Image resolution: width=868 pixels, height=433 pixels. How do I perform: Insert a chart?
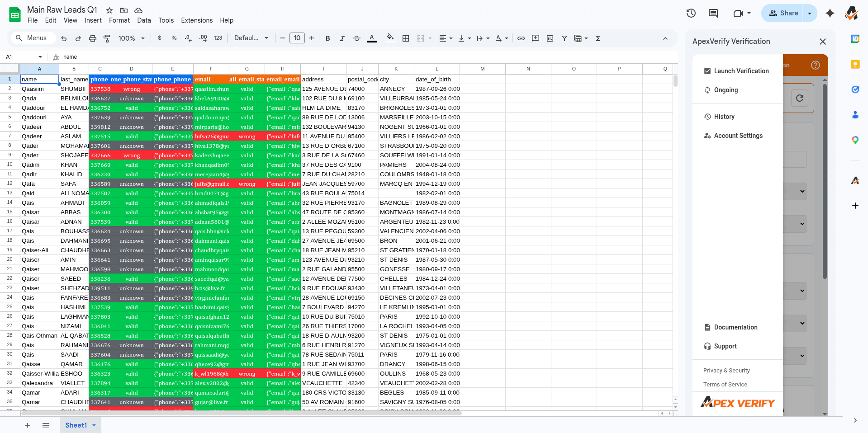(x=550, y=38)
